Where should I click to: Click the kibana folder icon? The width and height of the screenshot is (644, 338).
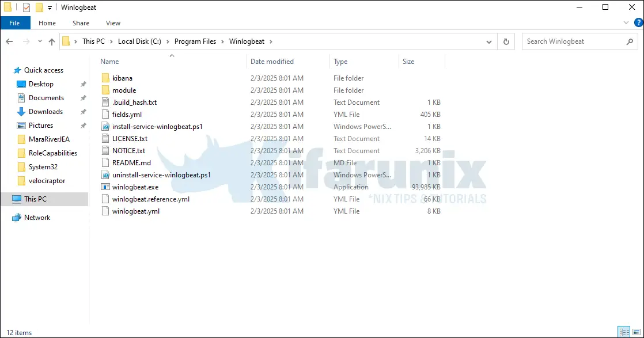tap(105, 78)
